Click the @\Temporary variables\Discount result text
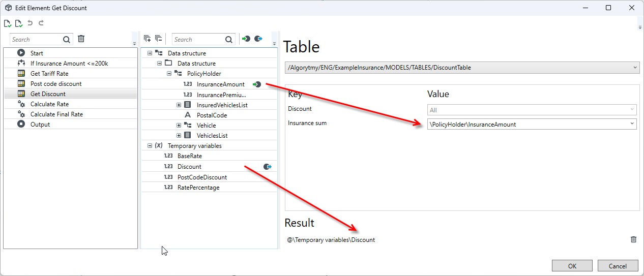 pyautogui.click(x=331, y=239)
